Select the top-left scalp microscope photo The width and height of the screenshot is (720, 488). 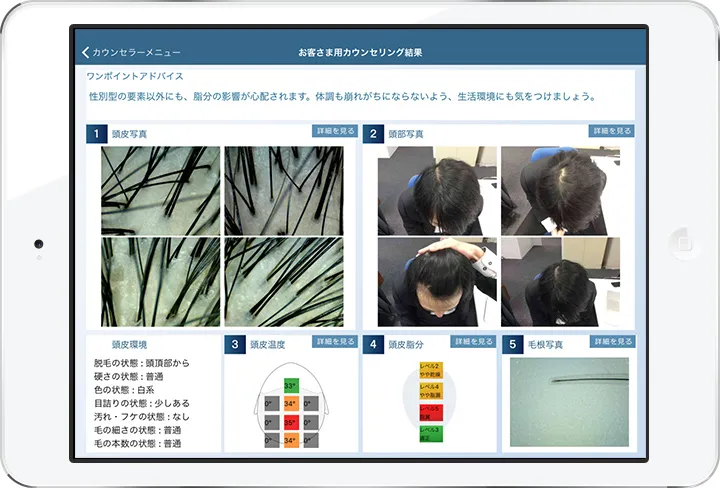(x=160, y=190)
